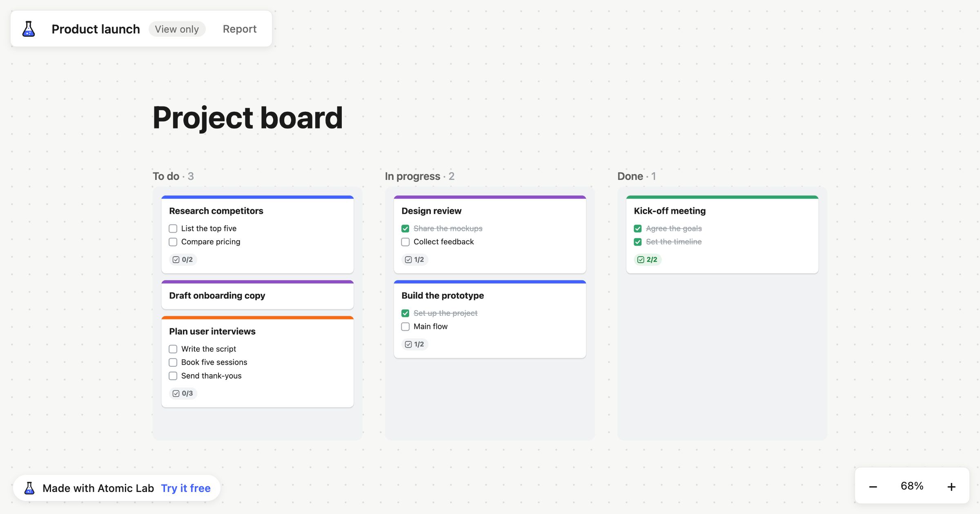Open the Draft onboarding copy card
Screen dimensions: 980x514
[x=257, y=295]
